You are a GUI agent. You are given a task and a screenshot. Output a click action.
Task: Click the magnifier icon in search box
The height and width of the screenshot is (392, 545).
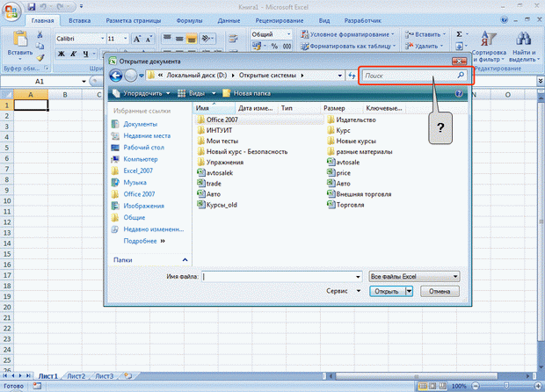(x=461, y=75)
